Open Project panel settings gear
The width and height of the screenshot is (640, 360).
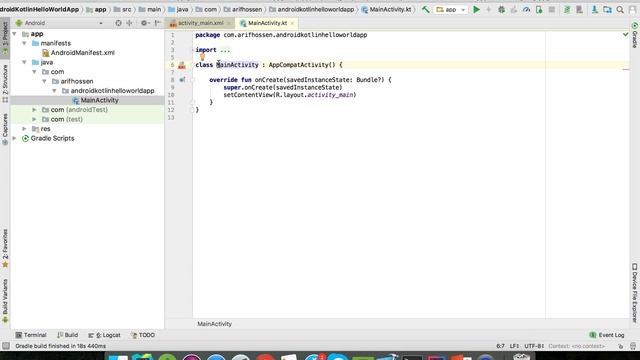point(144,23)
